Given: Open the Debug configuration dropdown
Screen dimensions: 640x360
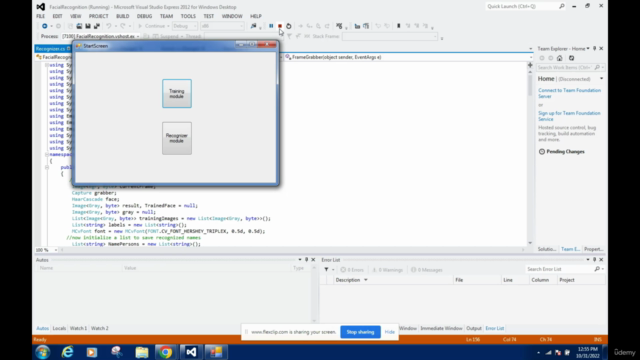Looking at the screenshot, I should point(184,26).
